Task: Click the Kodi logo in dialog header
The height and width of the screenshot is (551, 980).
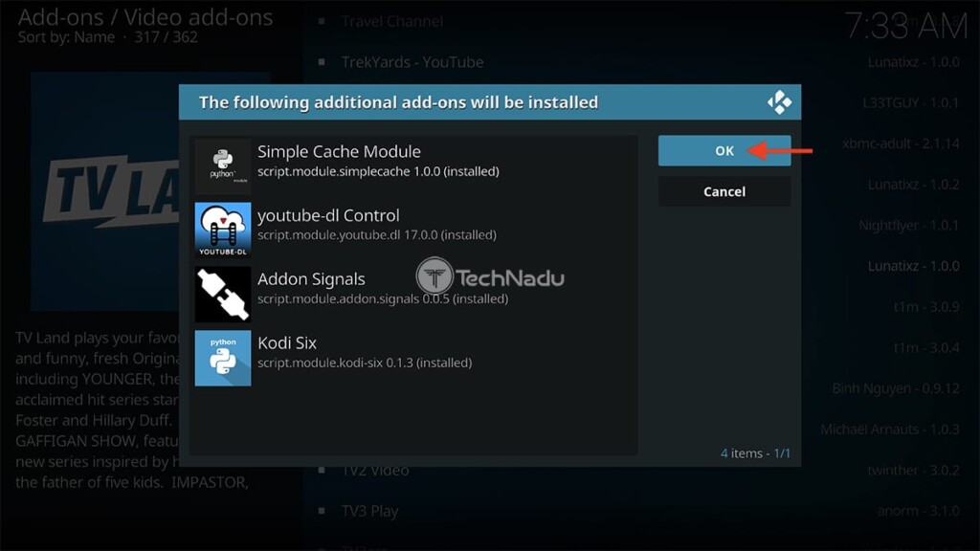Action: coord(779,101)
